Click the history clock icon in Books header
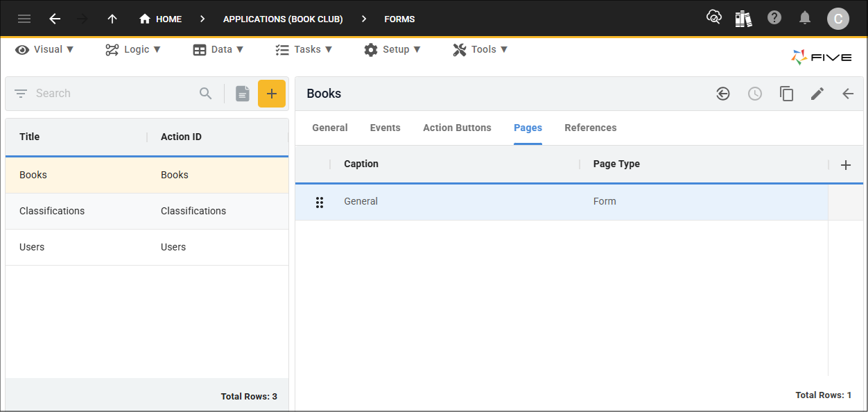The height and width of the screenshot is (412, 868). pos(755,94)
